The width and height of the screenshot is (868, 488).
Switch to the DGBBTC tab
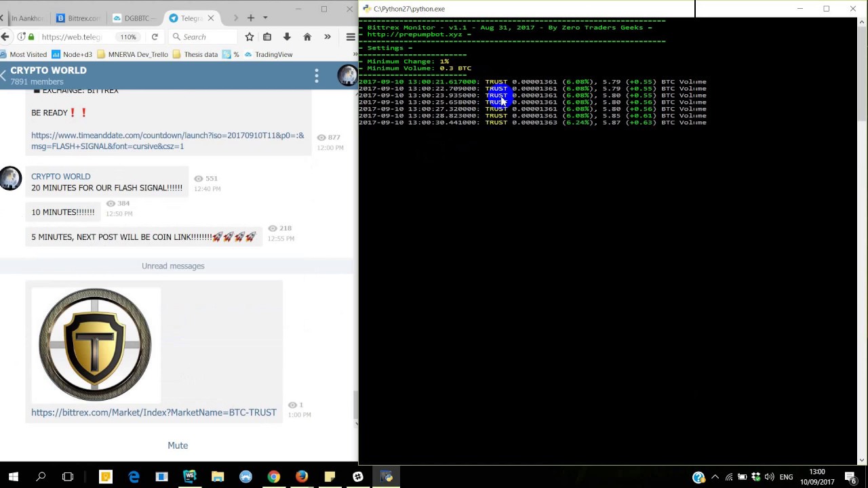point(135,18)
